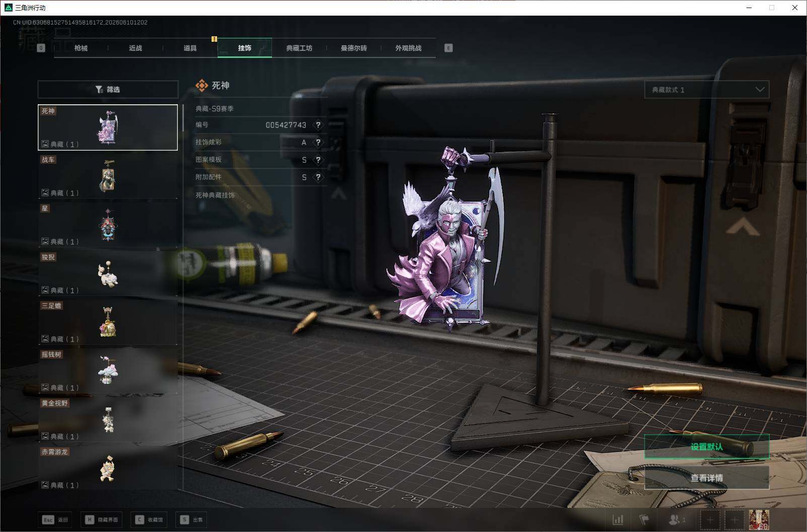
Task: Click the 典藏 image icon under 摇钱树
Action: [45, 387]
